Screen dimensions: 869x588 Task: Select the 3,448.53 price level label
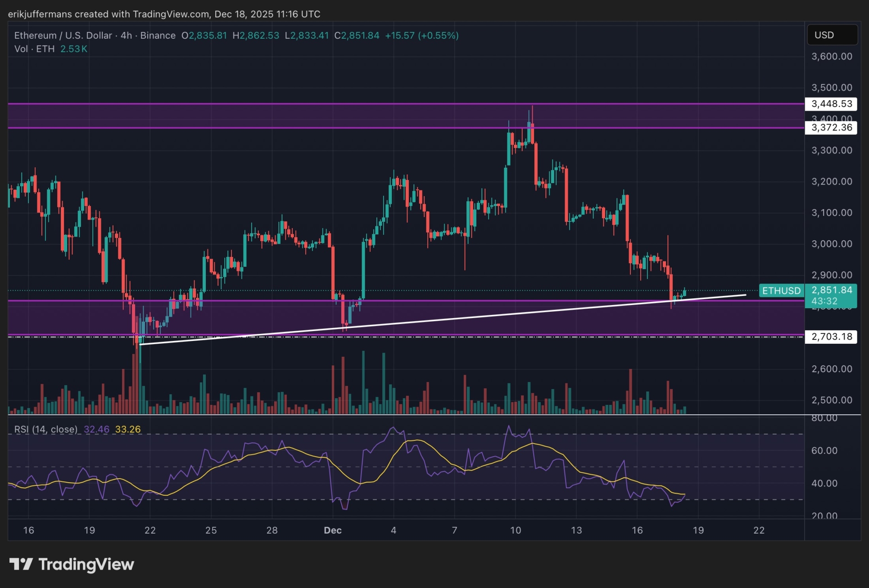click(831, 104)
